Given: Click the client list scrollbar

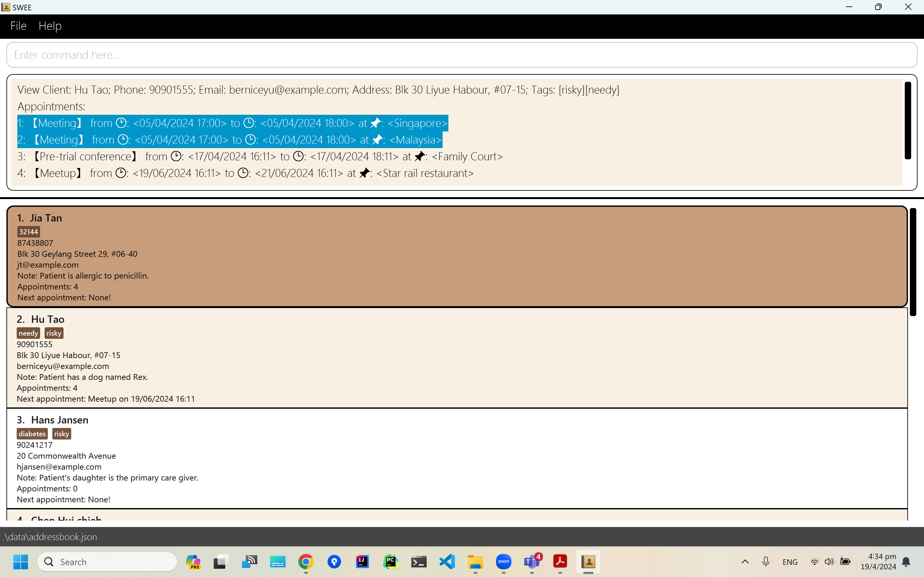Looking at the screenshot, I should click(x=912, y=262).
